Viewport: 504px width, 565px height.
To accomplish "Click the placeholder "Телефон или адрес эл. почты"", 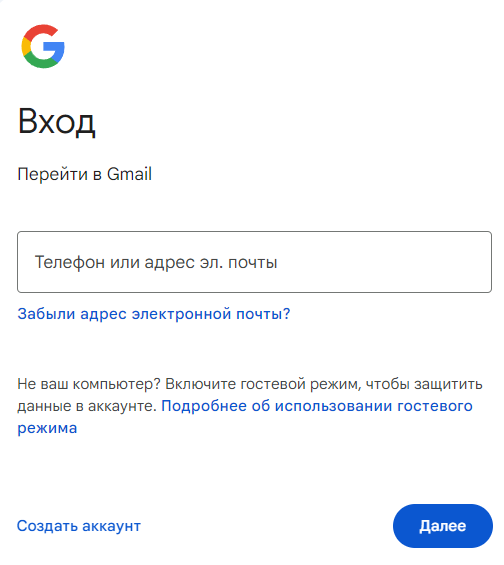I will pyautogui.click(x=156, y=262).
